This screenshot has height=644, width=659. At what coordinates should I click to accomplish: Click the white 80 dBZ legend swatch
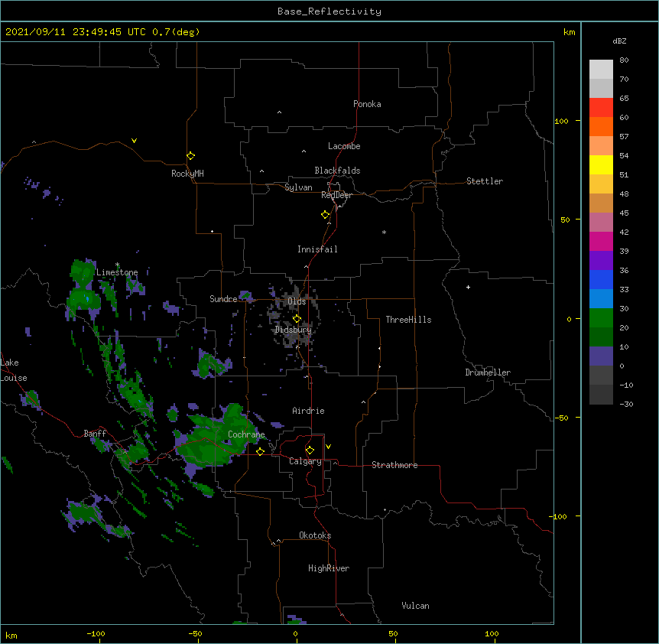(x=601, y=70)
